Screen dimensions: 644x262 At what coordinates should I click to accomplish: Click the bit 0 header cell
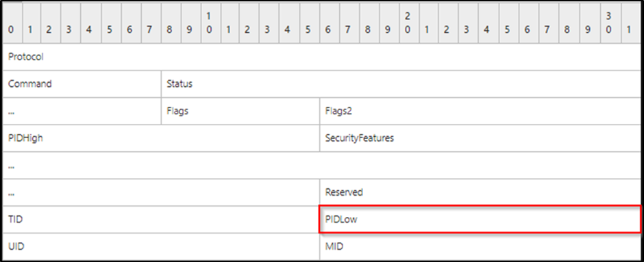point(12,23)
